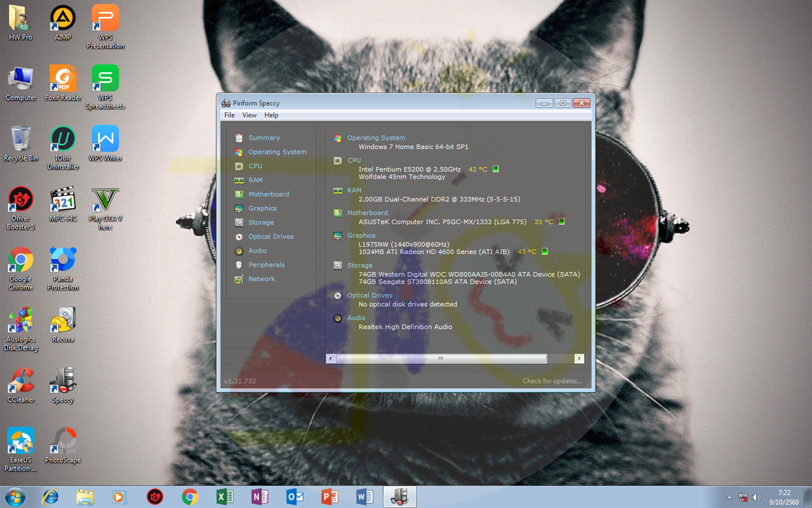Open the View menu in Speccy

(x=249, y=115)
